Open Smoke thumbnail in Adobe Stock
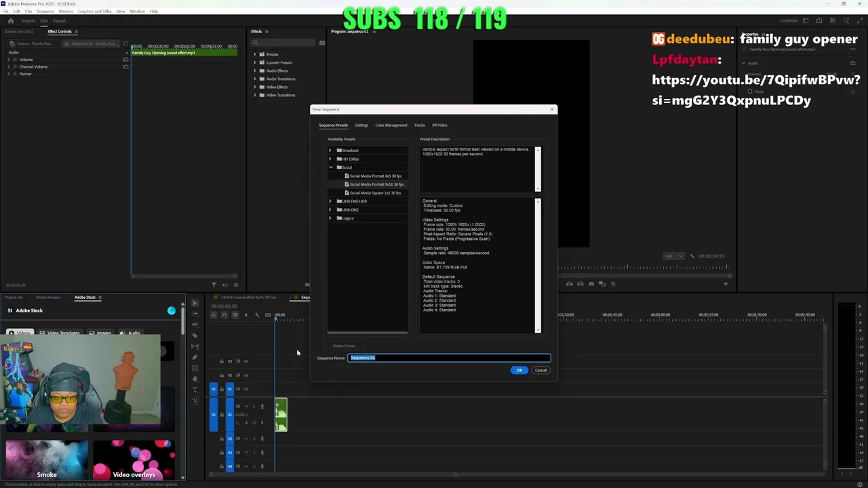The width and height of the screenshot is (868, 488). [47, 460]
